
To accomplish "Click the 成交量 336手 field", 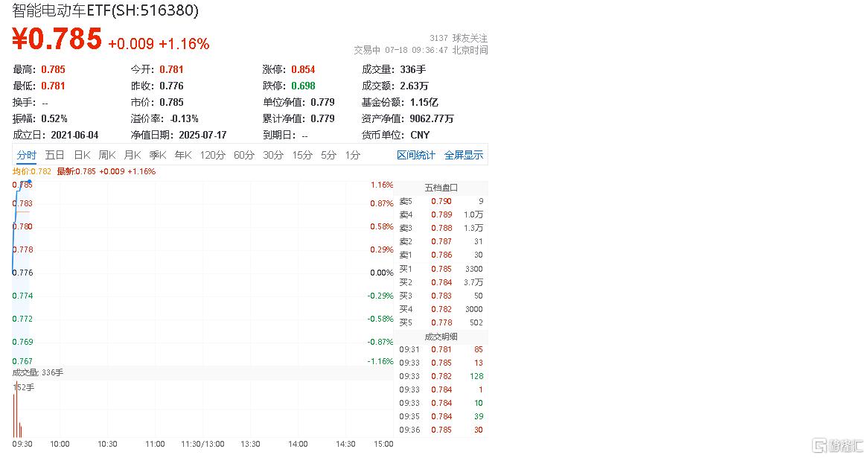I will (394, 70).
